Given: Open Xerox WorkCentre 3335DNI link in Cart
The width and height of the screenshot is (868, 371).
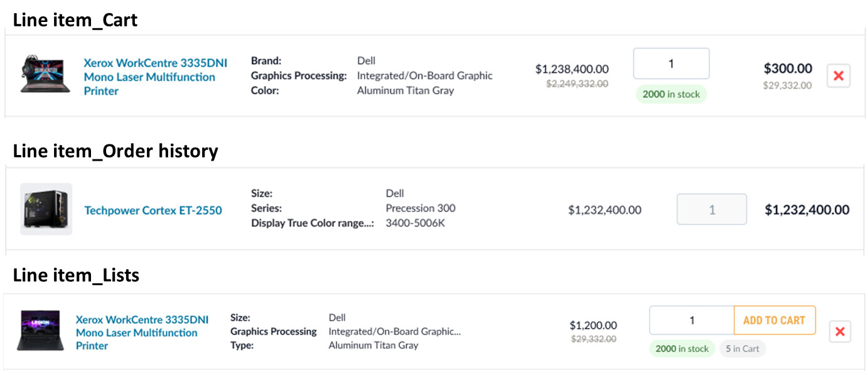Looking at the screenshot, I should [156, 77].
